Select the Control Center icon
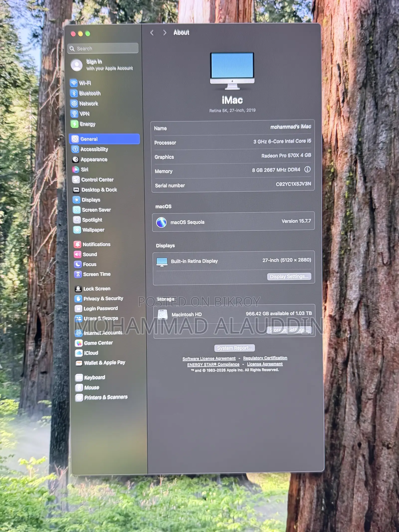 76,179
